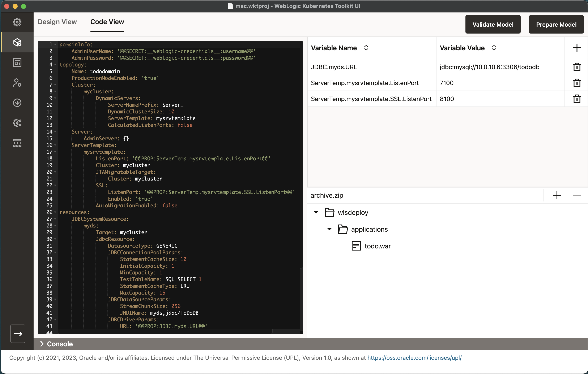Select todo.war in archive tree
This screenshot has width=588, height=374.
pyautogui.click(x=378, y=246)
